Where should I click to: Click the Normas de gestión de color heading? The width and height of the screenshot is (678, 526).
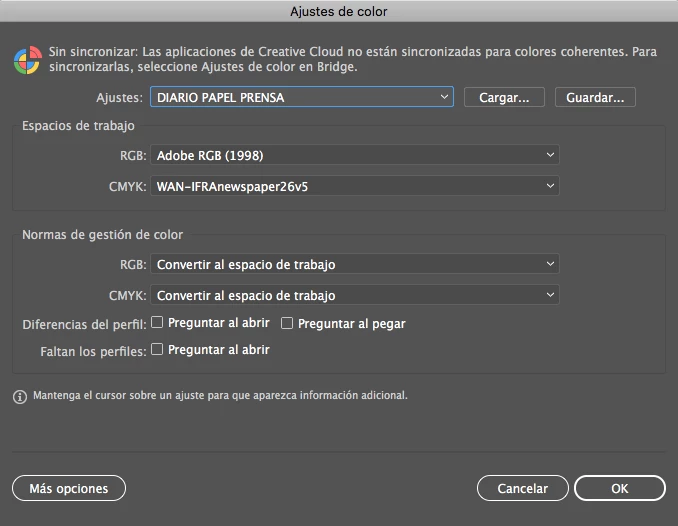(102, 235)
